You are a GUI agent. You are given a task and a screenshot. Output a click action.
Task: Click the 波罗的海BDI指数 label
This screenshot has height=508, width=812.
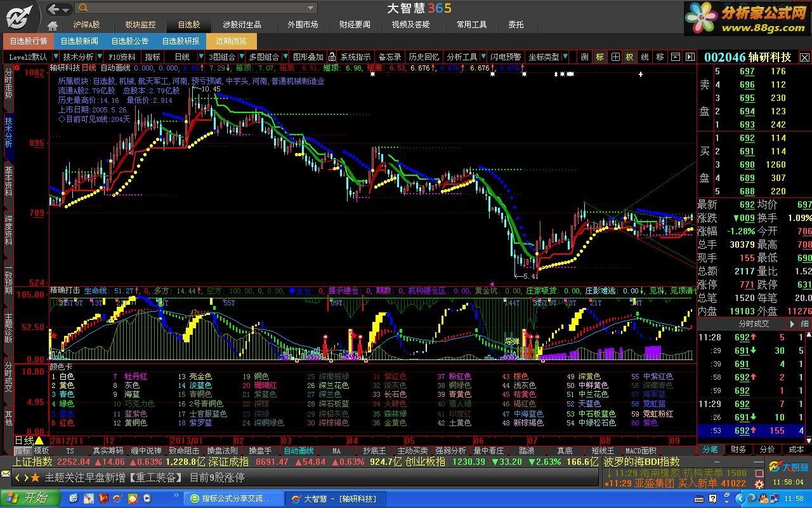point(641,462)
